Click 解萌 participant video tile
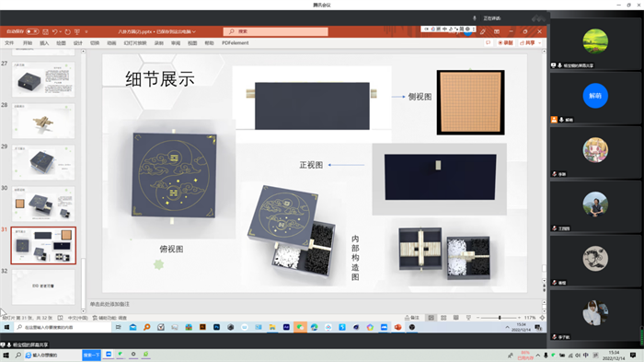This screenshot has height=362, width=644. pyautogui.click(x=595, y=98)
